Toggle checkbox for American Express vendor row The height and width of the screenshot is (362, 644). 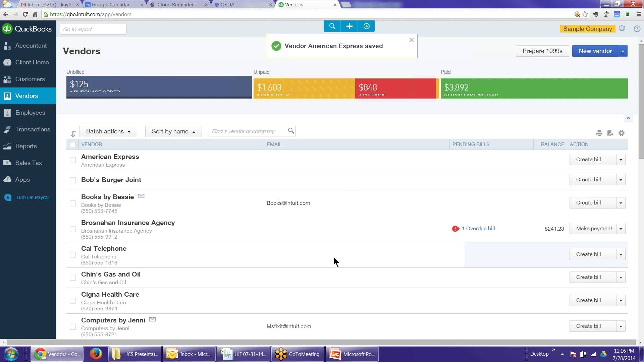coord(72,160)
